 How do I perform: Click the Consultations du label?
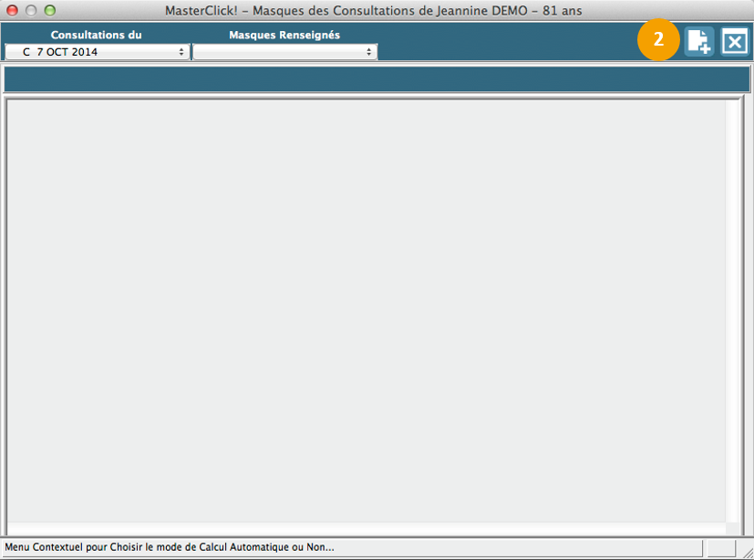pyautogui.click(x=96, y=35)
